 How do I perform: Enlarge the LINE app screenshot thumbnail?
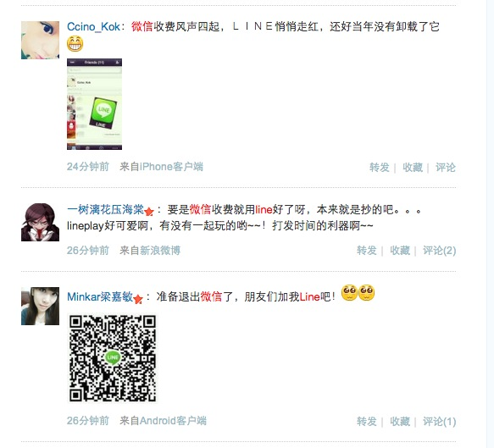click(x=95, y=104)
